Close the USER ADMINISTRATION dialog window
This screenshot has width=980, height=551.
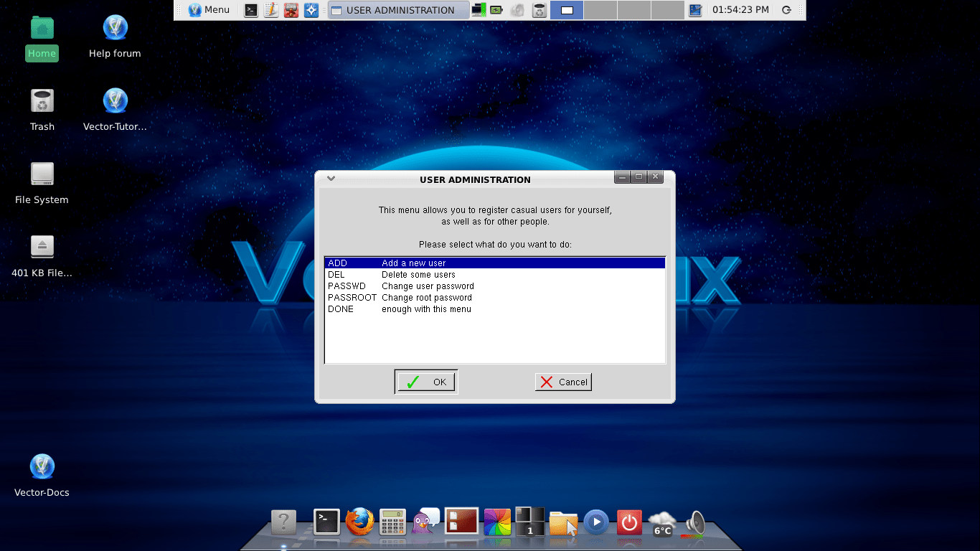tap(655, 177)
